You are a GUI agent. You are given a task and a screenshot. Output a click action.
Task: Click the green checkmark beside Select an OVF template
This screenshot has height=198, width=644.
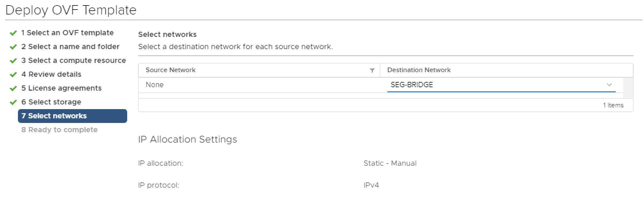[13, 33]
